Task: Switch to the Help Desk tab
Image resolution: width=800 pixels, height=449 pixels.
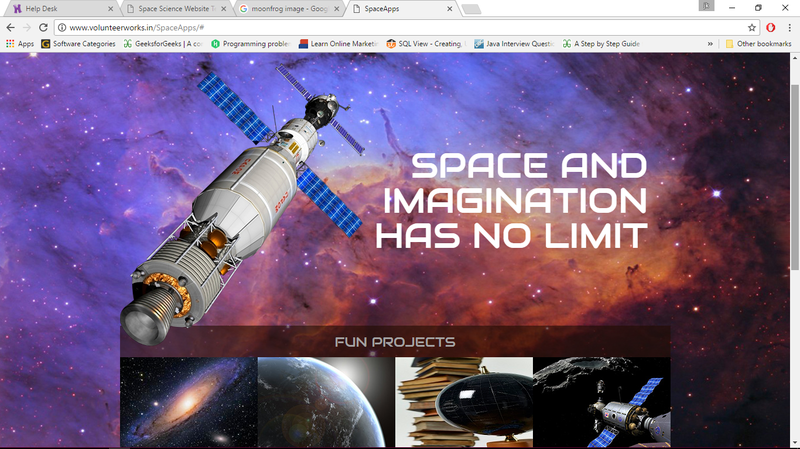Action: click(x=50, y=9)
